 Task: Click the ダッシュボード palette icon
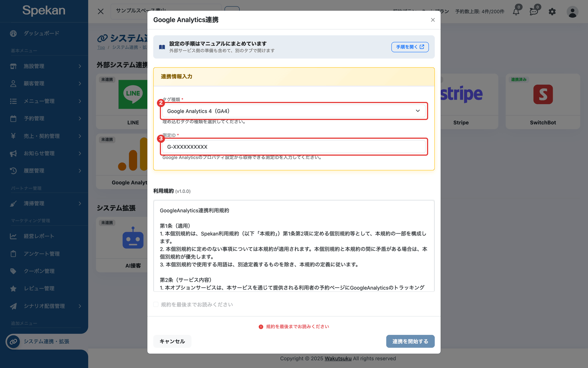[x=13, y=33]
